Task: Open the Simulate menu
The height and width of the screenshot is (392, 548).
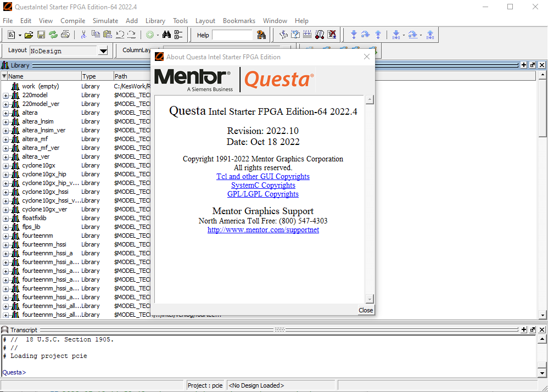Action: pyautogui.click(x=105, y=21)
